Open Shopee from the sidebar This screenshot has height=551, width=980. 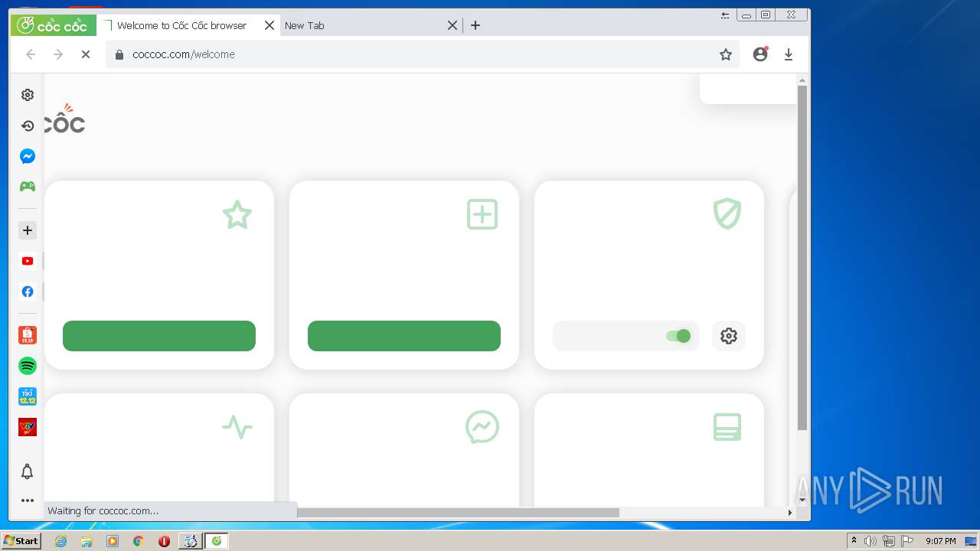[x=28, y=335]
